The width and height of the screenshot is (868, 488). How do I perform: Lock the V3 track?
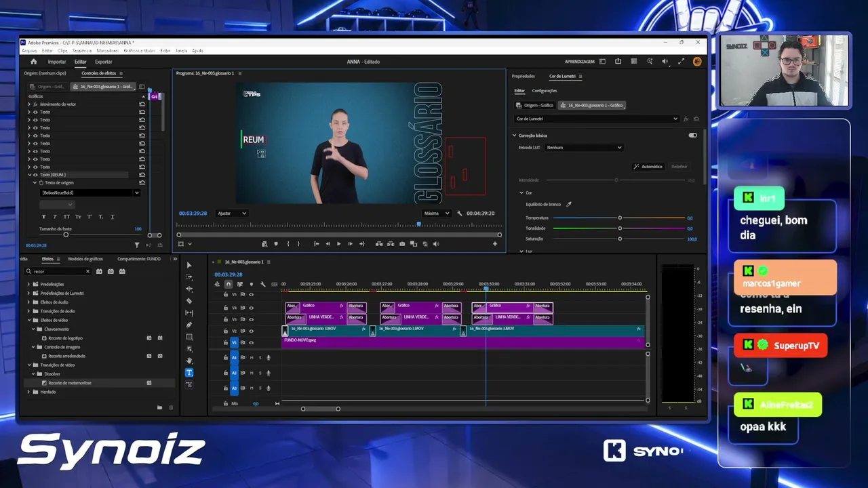(x=226, y=319)
